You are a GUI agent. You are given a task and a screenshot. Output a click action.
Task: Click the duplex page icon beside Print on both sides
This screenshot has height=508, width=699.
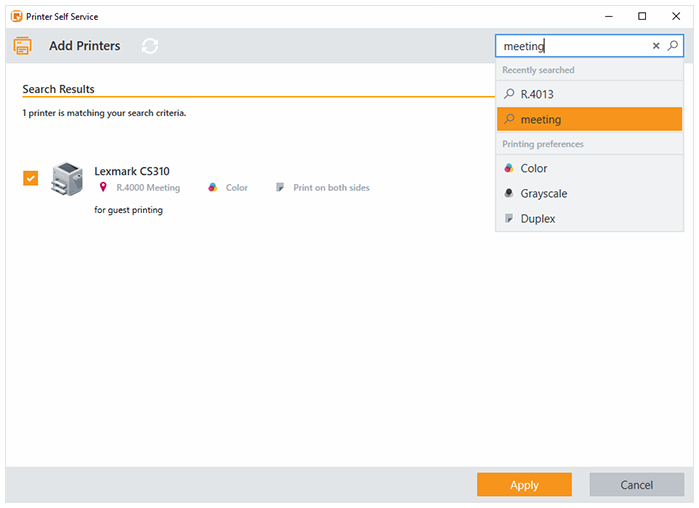pos(280,187)
